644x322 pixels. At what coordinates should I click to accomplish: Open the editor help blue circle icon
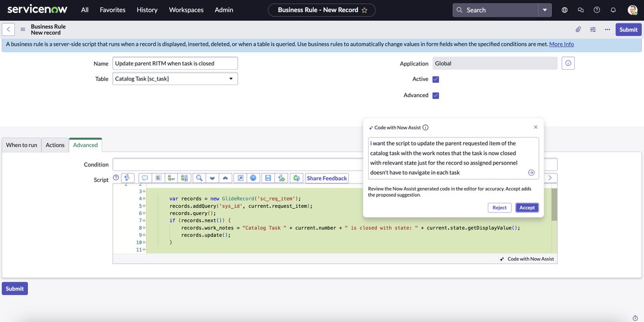click(254, 178)
